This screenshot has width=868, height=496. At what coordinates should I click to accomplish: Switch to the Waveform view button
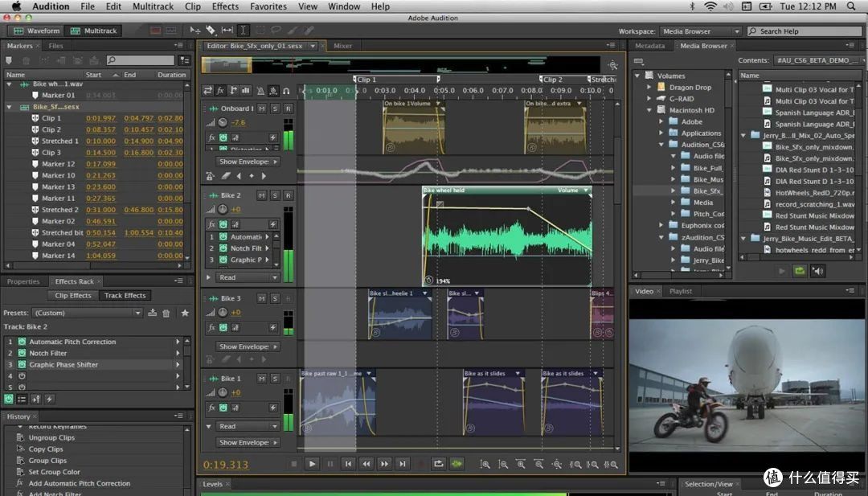click(x=36, y=31)
